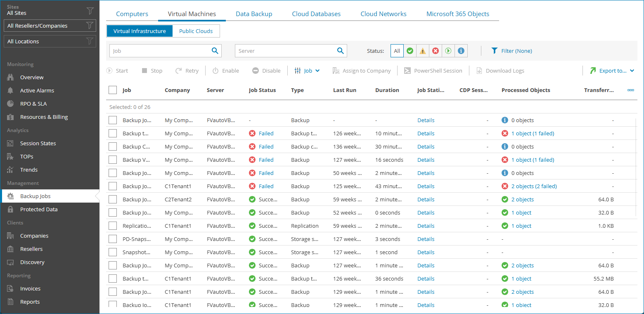
Task: Check the box for the C2Tenant2 backup job
Action: (x=113, y=199)
